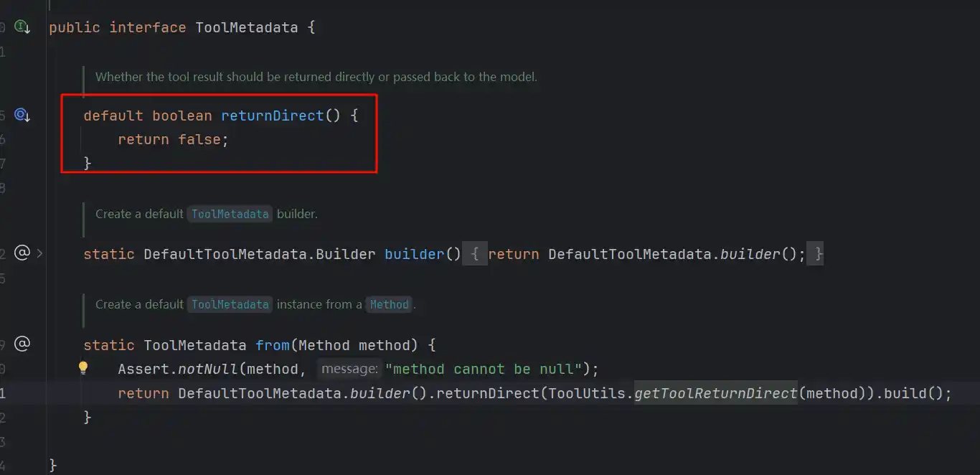Click the highlighted getToolReturnDirect method call
980x475 pixels.
coord(715,393)
